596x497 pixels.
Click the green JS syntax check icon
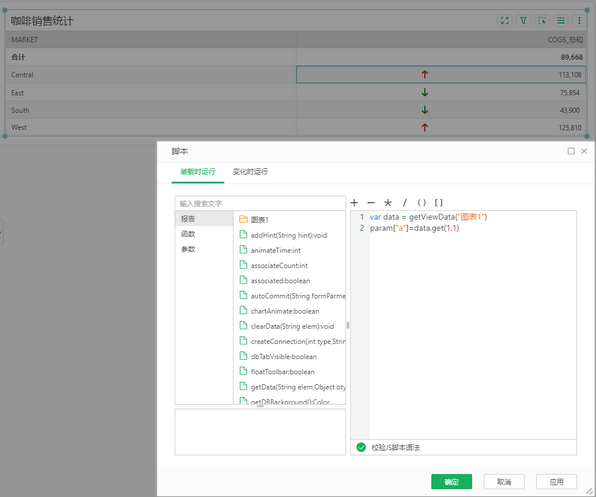click(x=361, y=447)
